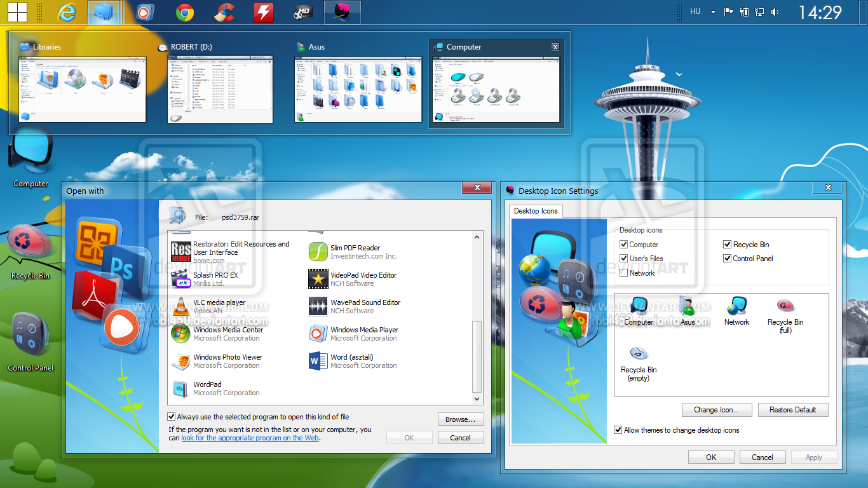Click the Restore Default button

coord(793,410)
